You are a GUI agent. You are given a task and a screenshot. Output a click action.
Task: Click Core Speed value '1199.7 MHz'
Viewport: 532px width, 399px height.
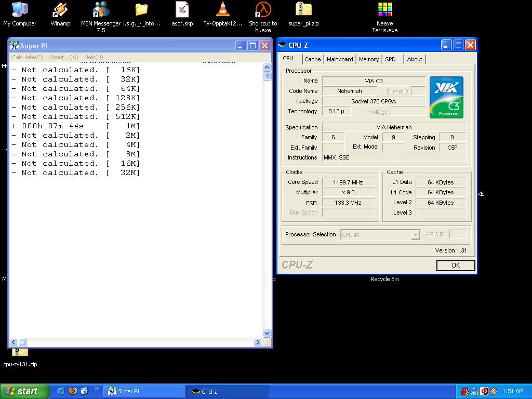coord(348,182)
